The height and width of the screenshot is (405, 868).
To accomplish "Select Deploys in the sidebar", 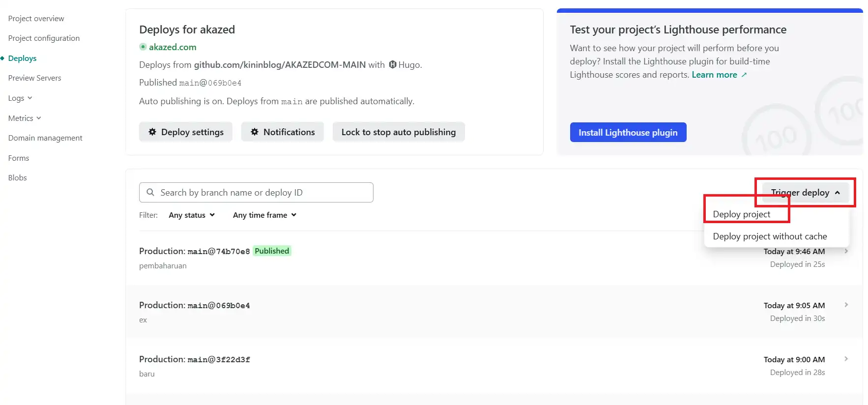I will (22, 58).
